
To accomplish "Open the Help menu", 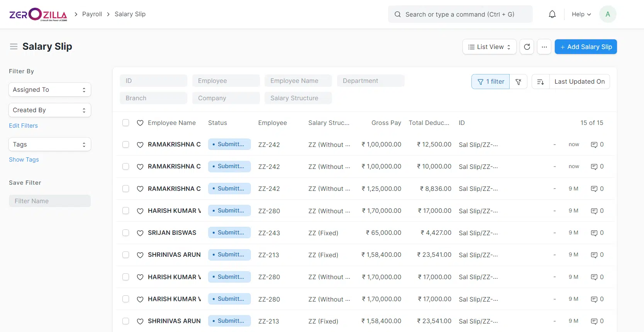I will (581, 14).
